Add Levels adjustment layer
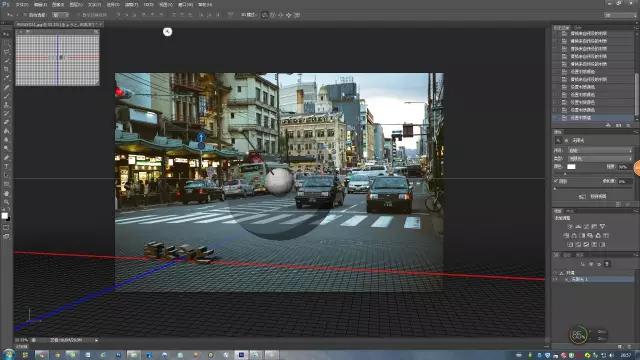Viewport: 640px width, 360px height. (578, 226)
